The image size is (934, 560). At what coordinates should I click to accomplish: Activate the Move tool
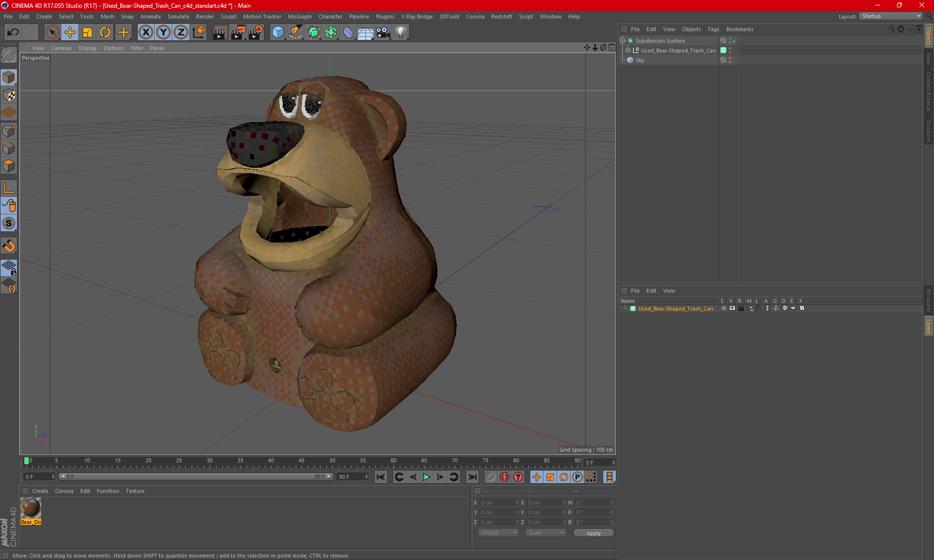pyautogui.click(x=70, y=33)
